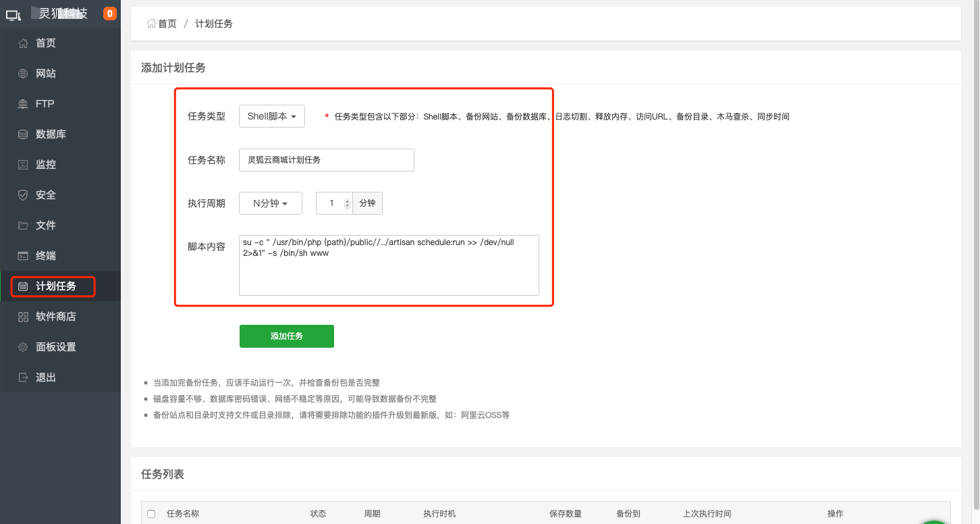
Task: Click the gear icon beside 面板设置
Action: [23, 347]
